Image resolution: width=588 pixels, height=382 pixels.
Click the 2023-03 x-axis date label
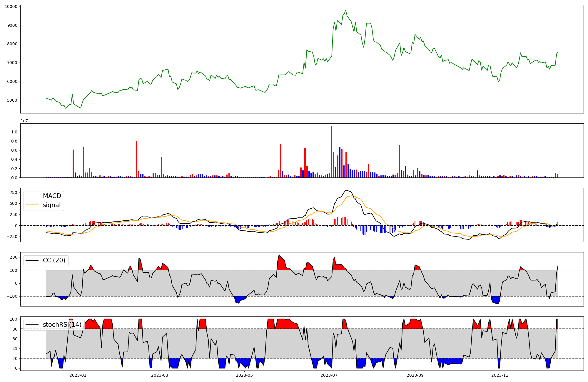tap(160, 375)
